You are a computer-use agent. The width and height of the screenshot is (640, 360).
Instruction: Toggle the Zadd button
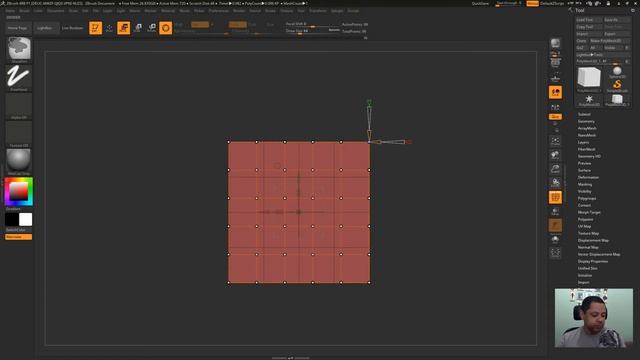click(238, 24)
